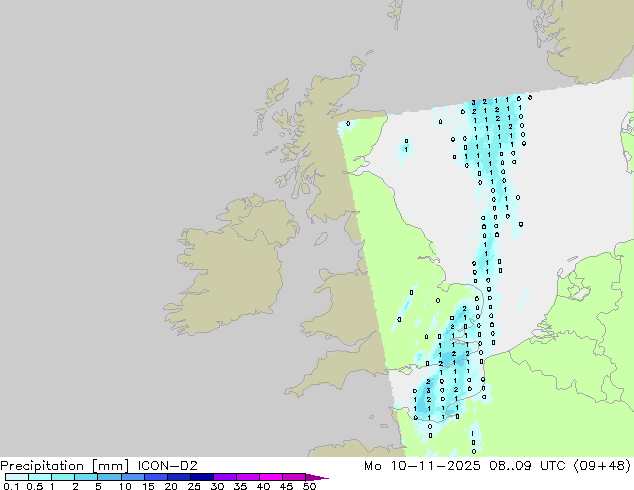Screen dimensions: 634x490
Task: Click the '20' legend value label
Action: 171,486
